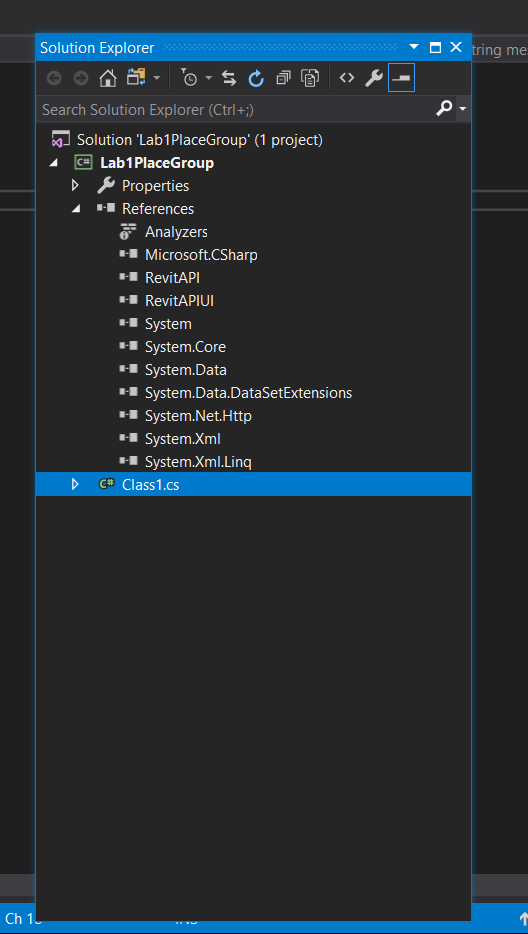The image size is (528, 934).
Task: Click Sync with Active Document arrows icon
Action: click(x=229, y=78)
